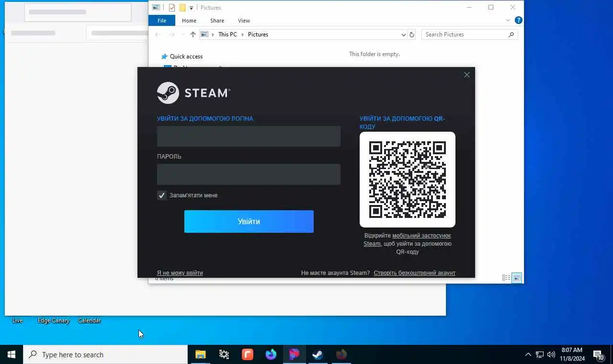Screen dimensions: 613x364
Task: Switch to View ribbon tab in Explorer
Action: (x=244, y=21)
